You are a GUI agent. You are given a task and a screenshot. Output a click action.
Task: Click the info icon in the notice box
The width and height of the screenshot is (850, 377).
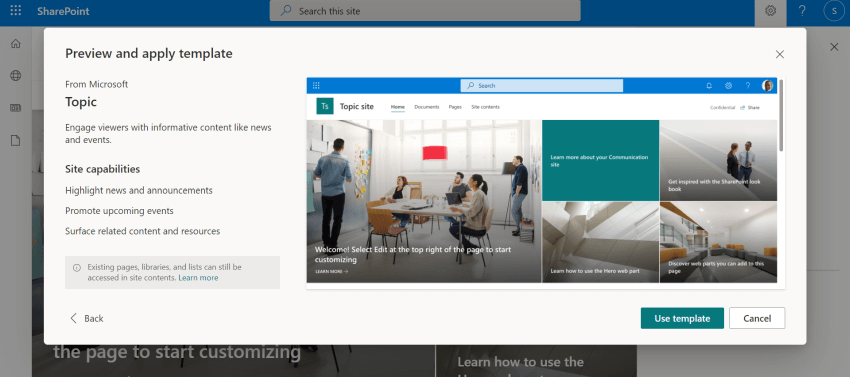(77, 267)
